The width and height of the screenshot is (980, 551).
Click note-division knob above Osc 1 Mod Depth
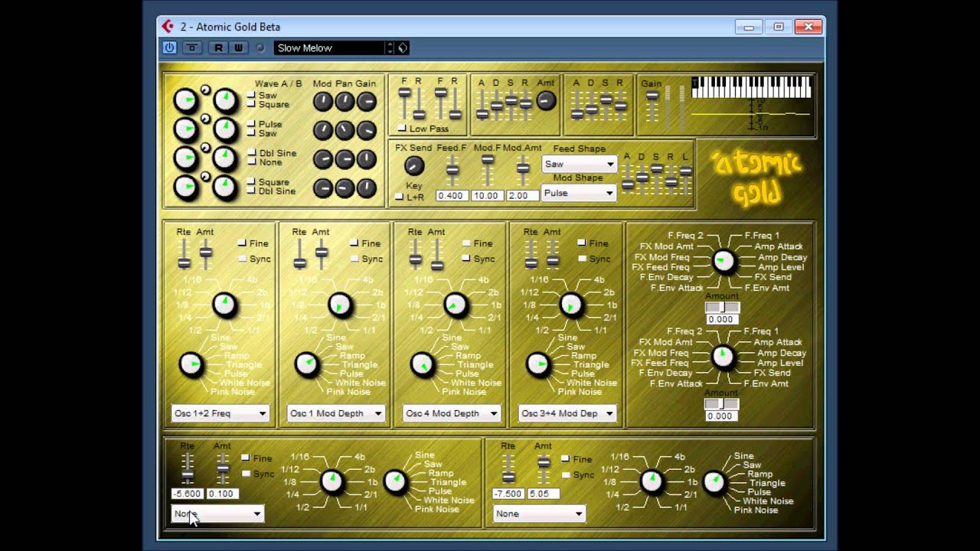tap(340, 305)
